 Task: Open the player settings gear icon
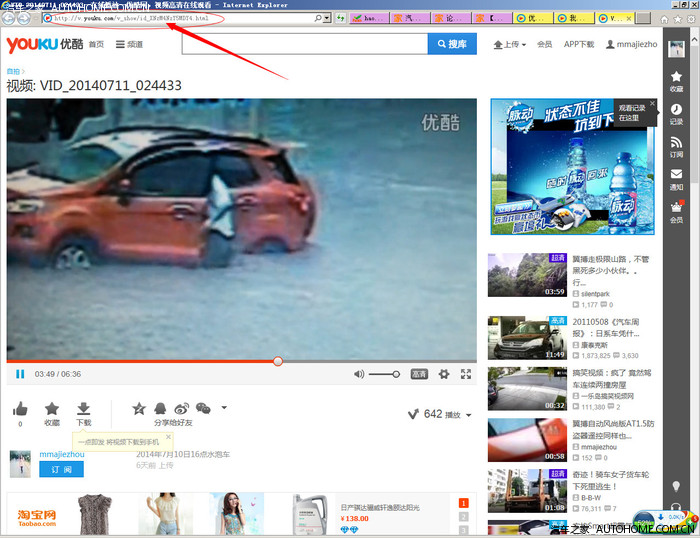444,374
